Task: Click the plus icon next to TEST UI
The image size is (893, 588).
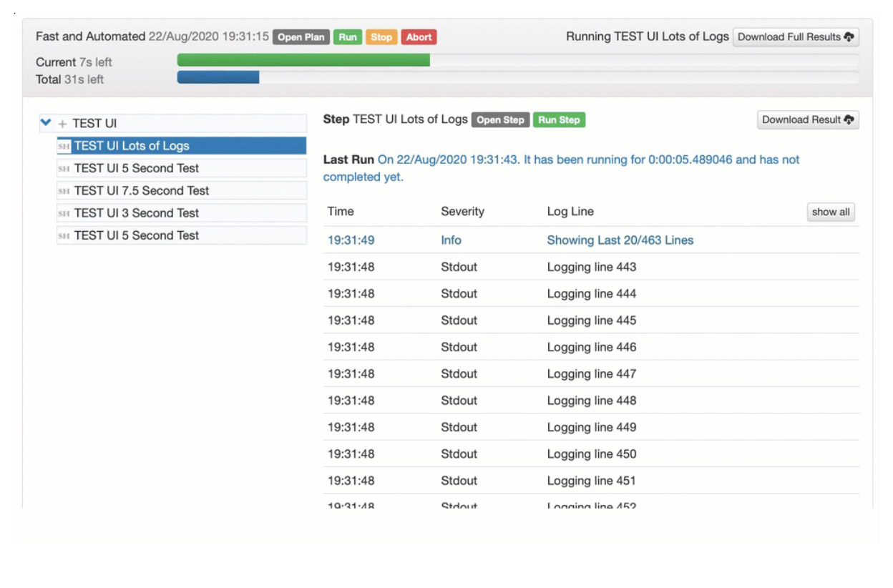Action: tap(62, 124)
